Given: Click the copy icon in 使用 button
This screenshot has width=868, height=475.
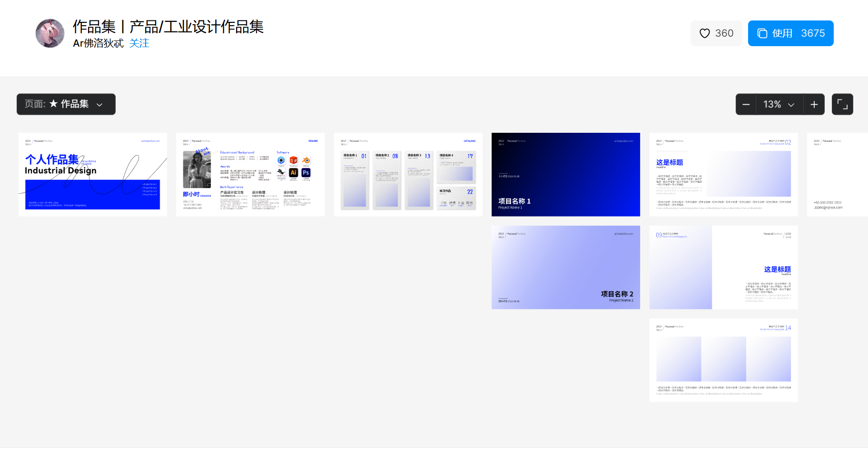Looking at the screenshot, I should point(762,33).
